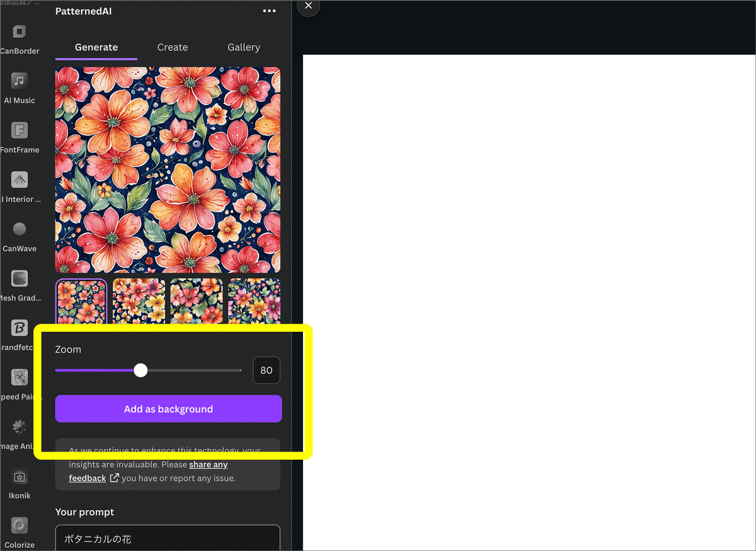Screen dimensions: 756x551
Task: Click the Add as background button
Action: [168, 409]
